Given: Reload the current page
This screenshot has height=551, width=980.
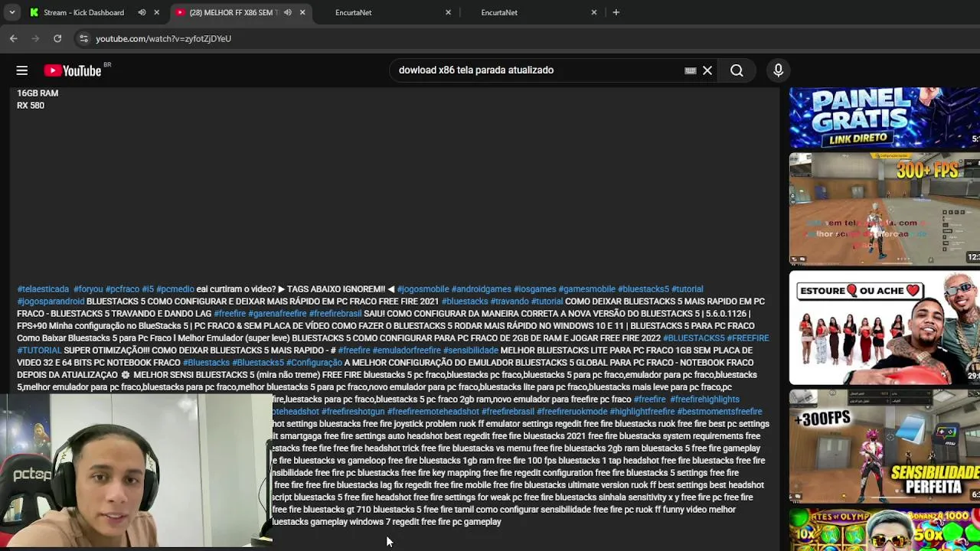Looking at the screenshot, I should coord(57,38).
